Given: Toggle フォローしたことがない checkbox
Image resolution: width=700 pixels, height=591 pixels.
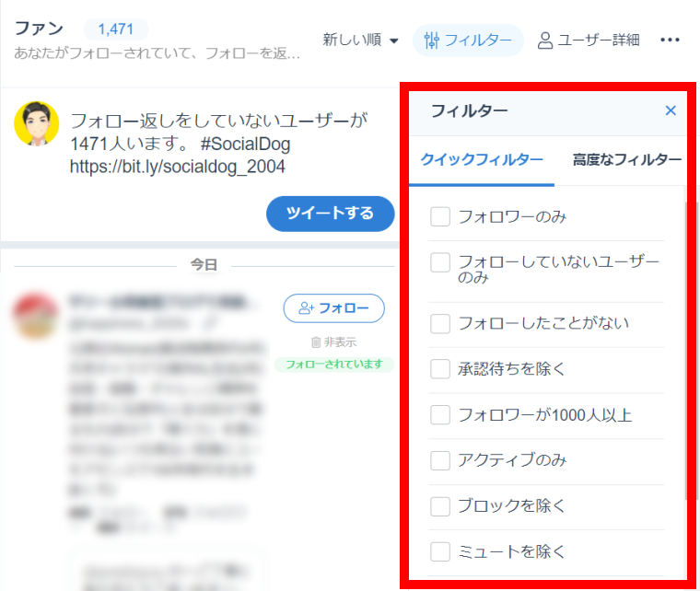Looking at the screenshot, I should point(440,324).
